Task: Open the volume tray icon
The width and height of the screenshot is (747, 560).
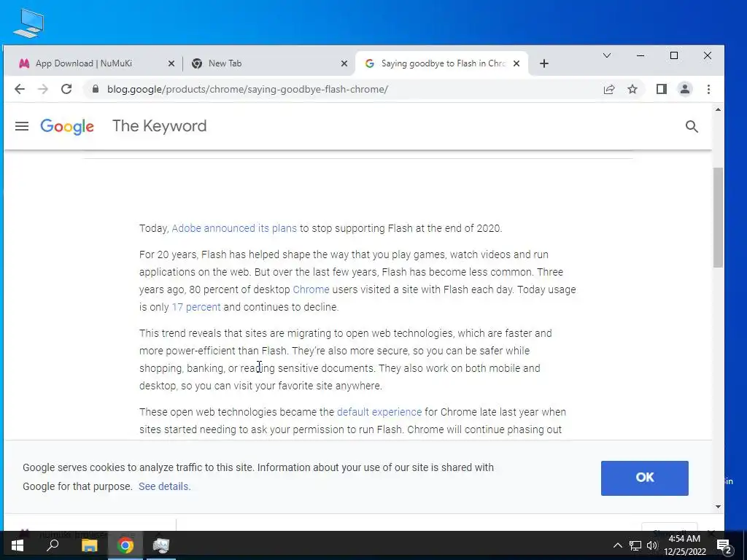Action: coord(652,545)
